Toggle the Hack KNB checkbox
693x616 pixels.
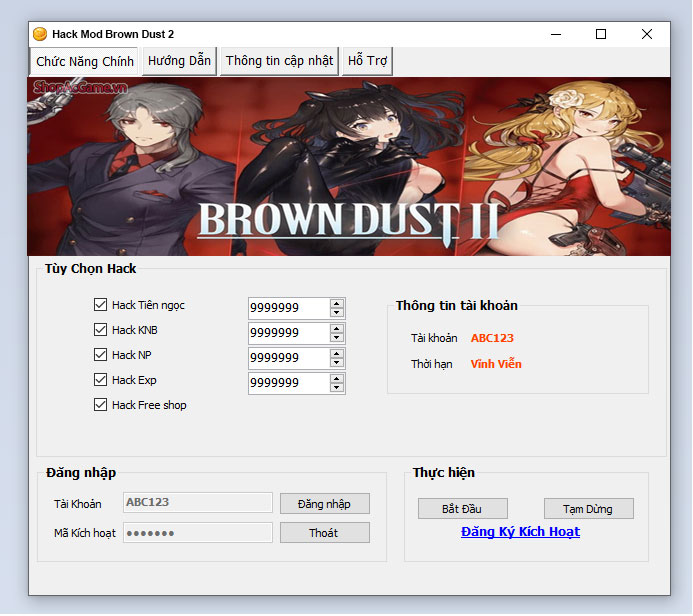[x=100, y=330]
